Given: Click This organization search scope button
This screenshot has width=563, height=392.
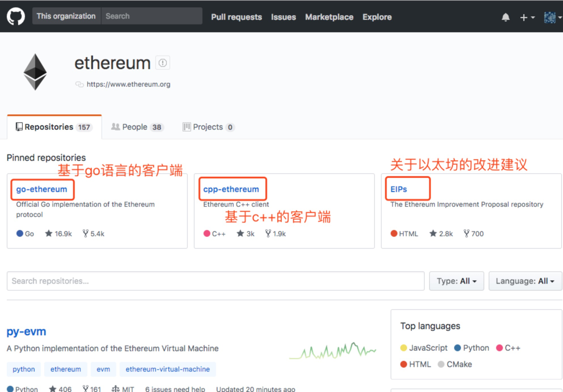Looking at the screenshot, I should [66, 16].
